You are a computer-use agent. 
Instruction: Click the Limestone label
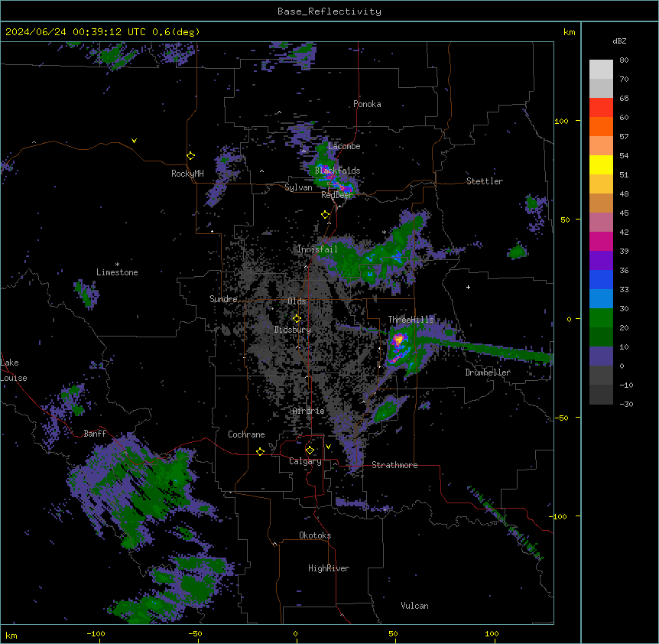click(117, 272)
